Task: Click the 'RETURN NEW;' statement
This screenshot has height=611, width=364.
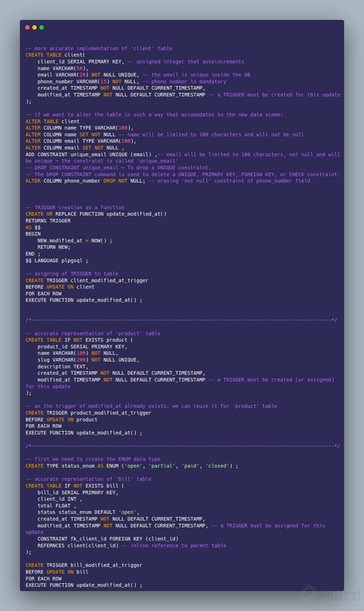Action: click(x=54, y=247)
